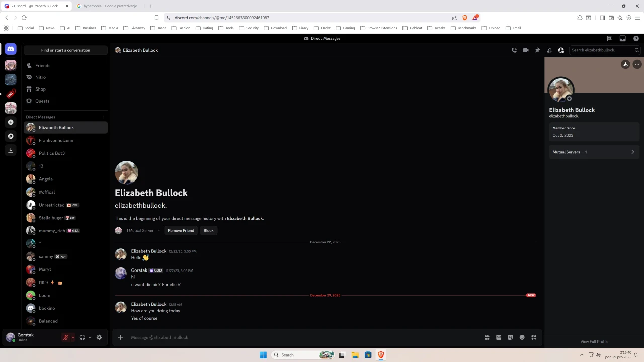
Task: Open the Add Friends to DM icon
Action: point(549,50)
